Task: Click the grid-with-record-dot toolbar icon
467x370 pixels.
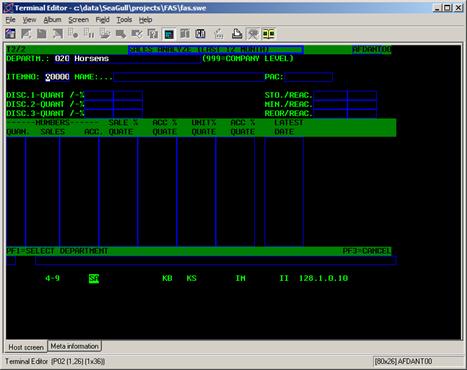Action: coord(73,33)
